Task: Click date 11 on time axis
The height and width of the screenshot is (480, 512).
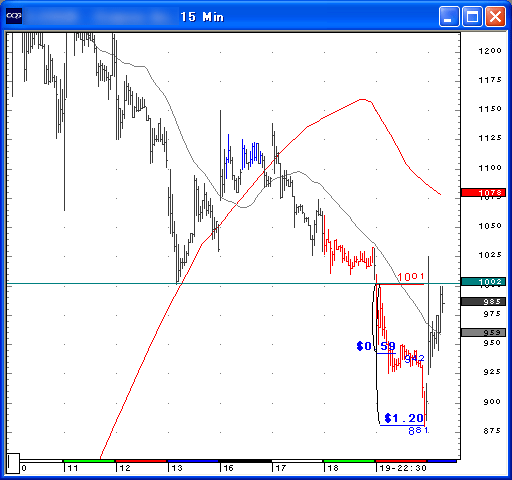Action: [73, 468]
